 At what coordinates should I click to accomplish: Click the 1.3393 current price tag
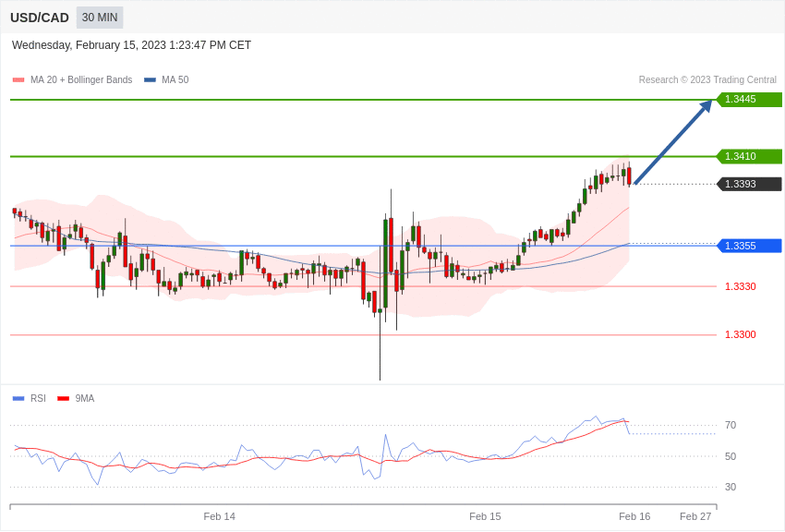coord(750,184)
